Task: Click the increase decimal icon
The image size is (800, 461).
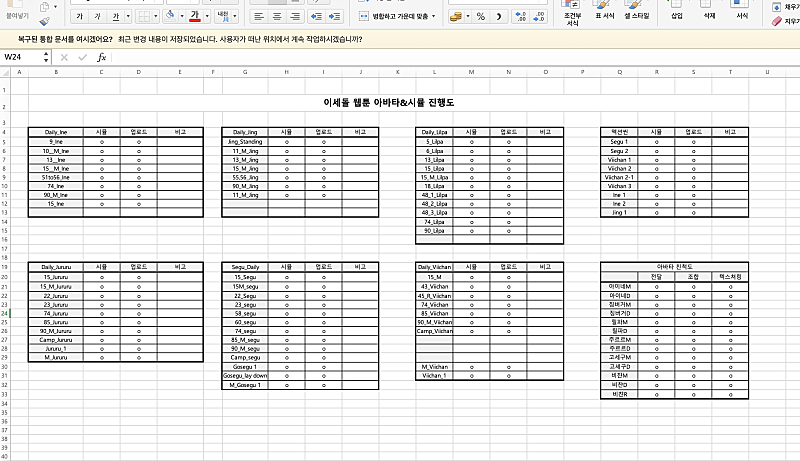Action: (x=521, y=16)
